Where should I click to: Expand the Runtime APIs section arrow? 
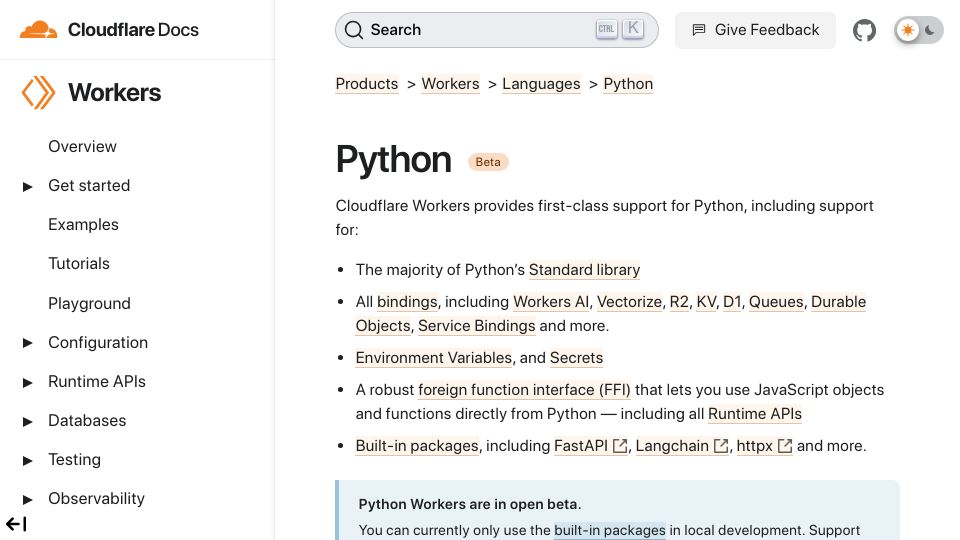click(27, 382)
